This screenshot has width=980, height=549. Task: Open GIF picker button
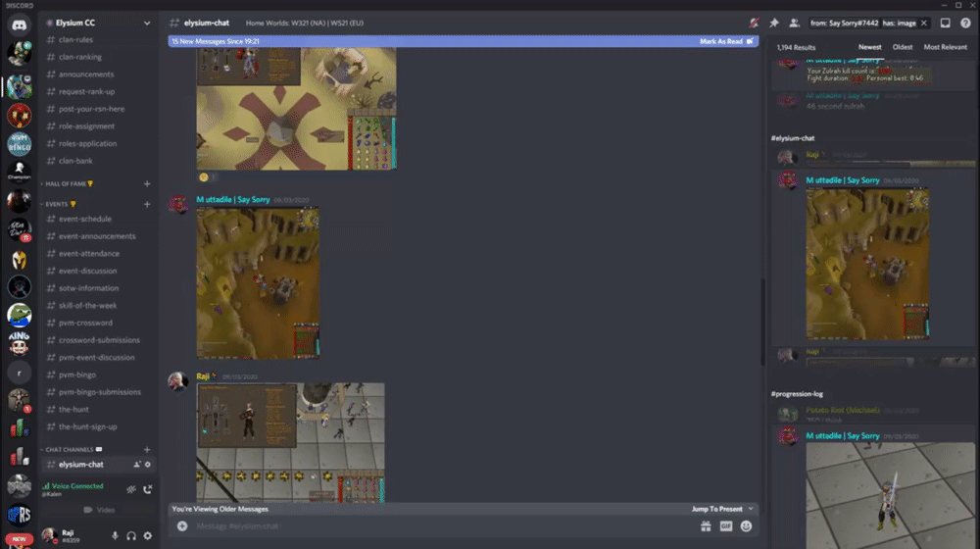click(725, 526)
